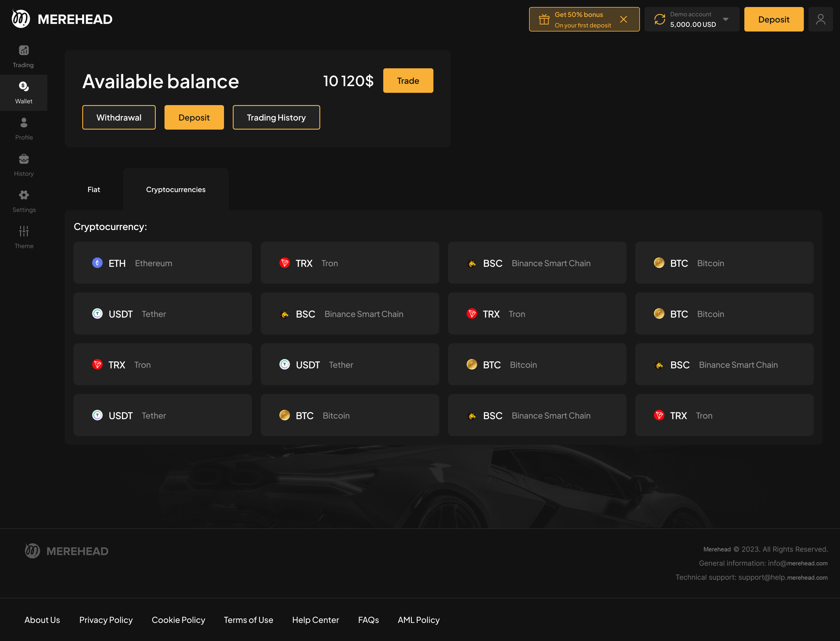Switch to the Fiat tab
The width and height of the screenshot is (840, 641).
point(94,190)
